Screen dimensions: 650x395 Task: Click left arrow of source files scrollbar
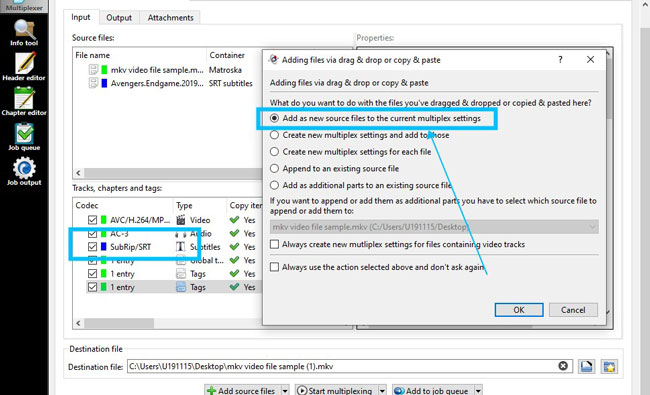coord(78,173)
